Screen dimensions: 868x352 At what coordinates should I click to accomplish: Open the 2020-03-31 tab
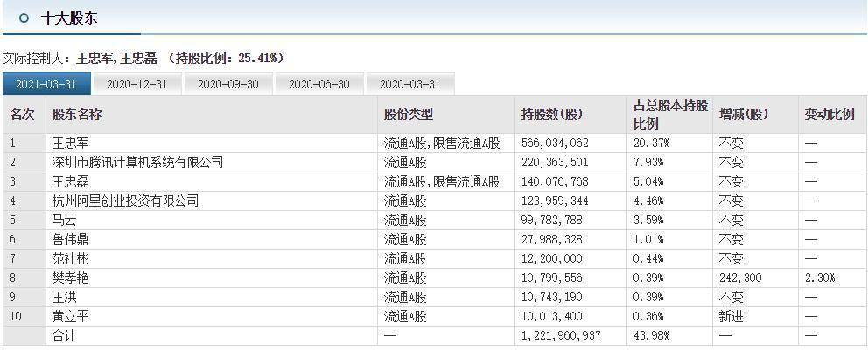[410, 84]
